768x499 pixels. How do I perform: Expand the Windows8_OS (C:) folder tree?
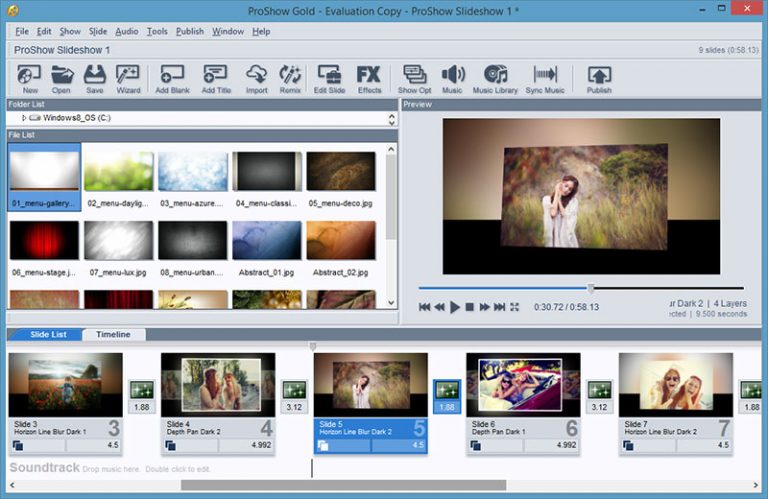[24, 118]
